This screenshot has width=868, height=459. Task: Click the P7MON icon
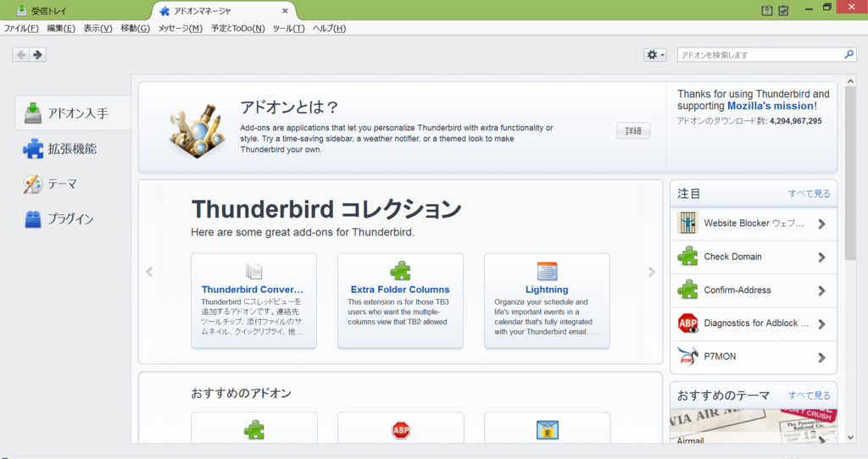687,357
